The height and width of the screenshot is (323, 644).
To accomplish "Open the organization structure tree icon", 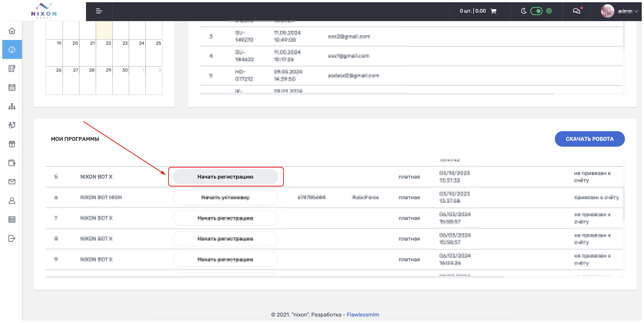I will (12, 106).
